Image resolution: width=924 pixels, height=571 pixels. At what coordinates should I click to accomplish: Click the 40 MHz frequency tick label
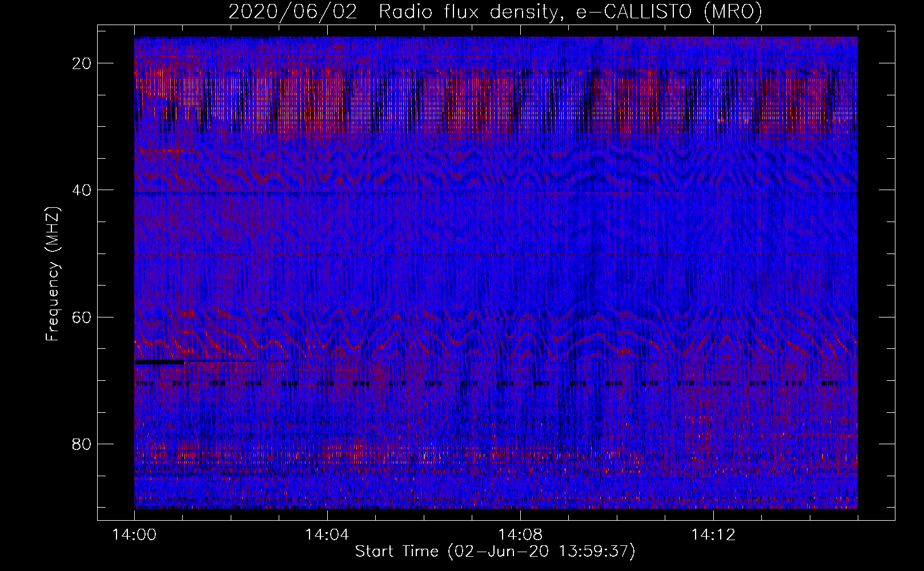pyautogui.click(x=82, y=190)
